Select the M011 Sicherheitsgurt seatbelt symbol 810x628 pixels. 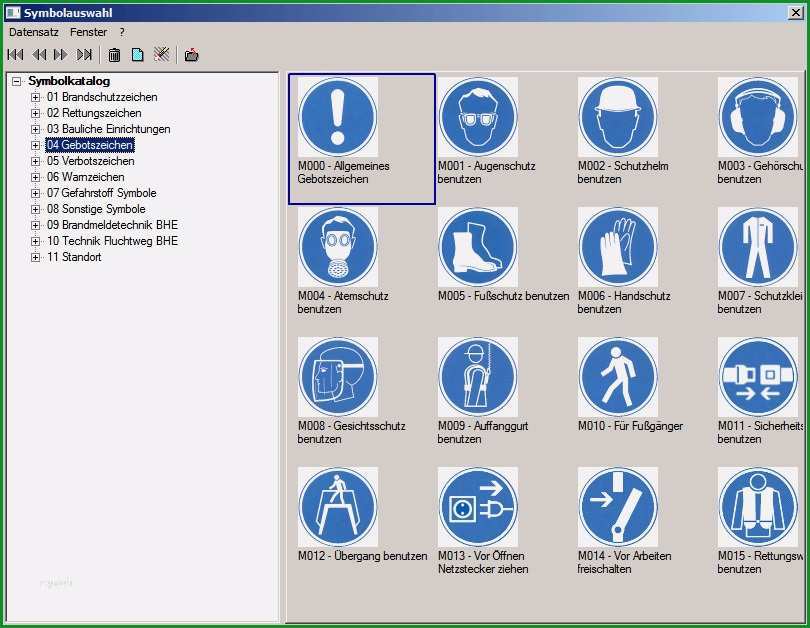[x=758, y=377]
